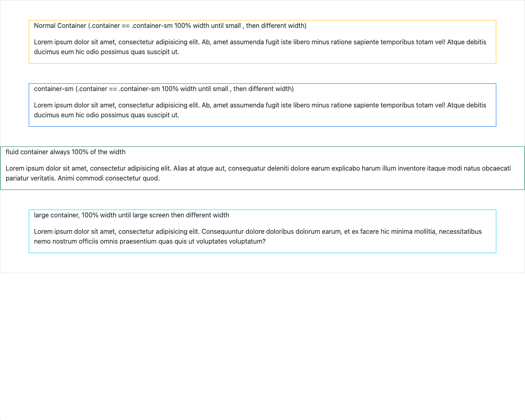525x420 pixels.
Task: Click "Animi commodi consectetur quod." sentence
Action: (109, 178)
